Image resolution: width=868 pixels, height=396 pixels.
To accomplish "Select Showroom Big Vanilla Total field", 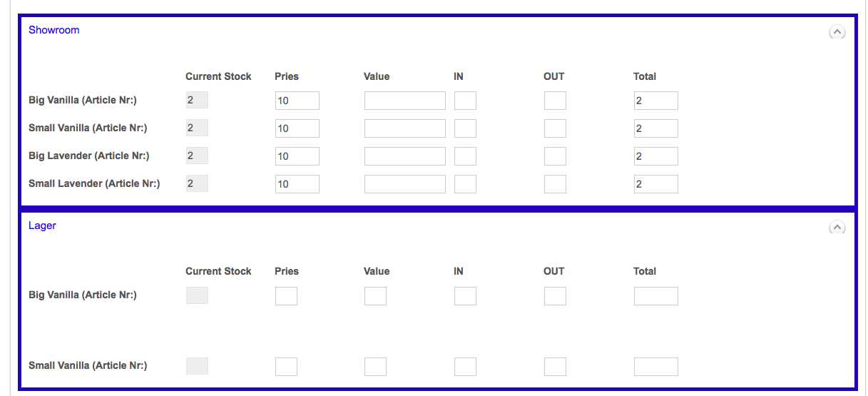I will pos(655,101).
